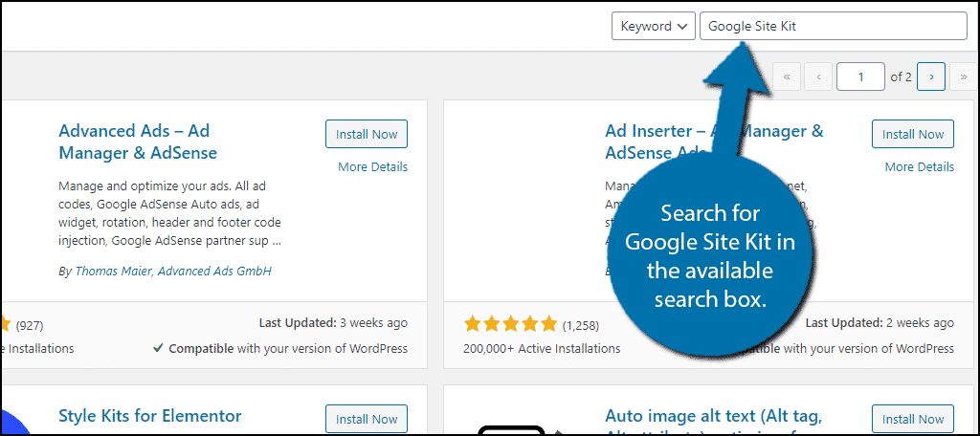
Task: Open More Details for Advanced Ads
Action: [372, 166]
